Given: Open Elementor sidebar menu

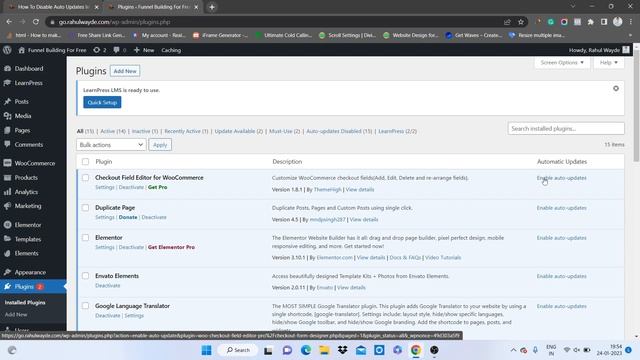Looking at the screenshot, I should coord(28,225).
